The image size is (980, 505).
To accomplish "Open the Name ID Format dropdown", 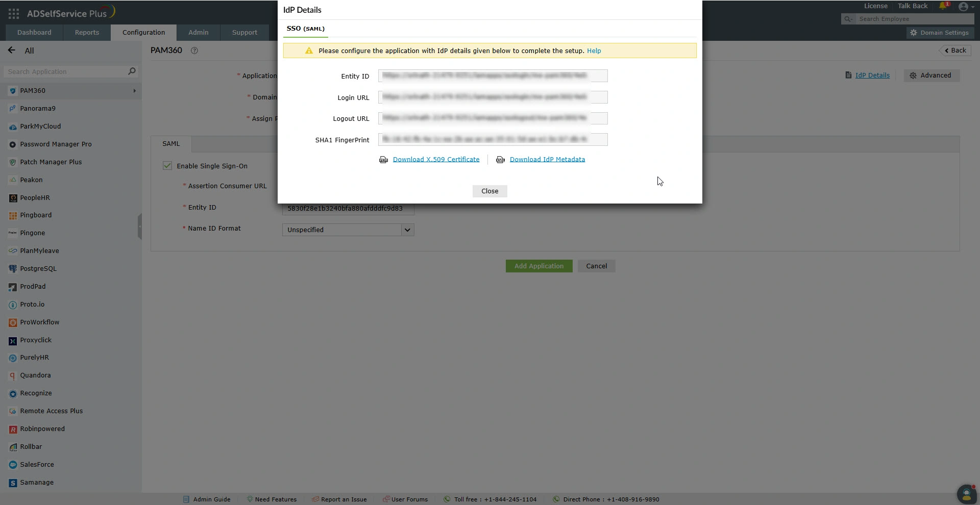I will 348,230.
